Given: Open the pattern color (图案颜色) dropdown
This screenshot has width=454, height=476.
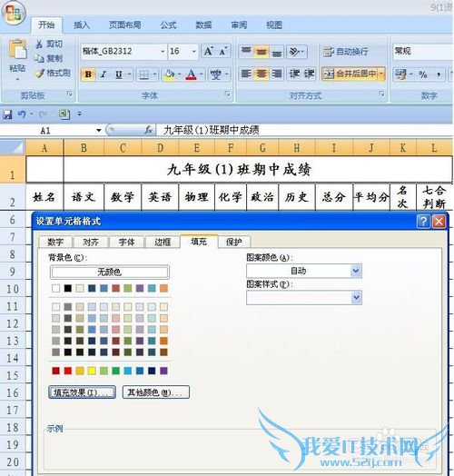Looking at the screenshot, I should [x=356, y=271].
